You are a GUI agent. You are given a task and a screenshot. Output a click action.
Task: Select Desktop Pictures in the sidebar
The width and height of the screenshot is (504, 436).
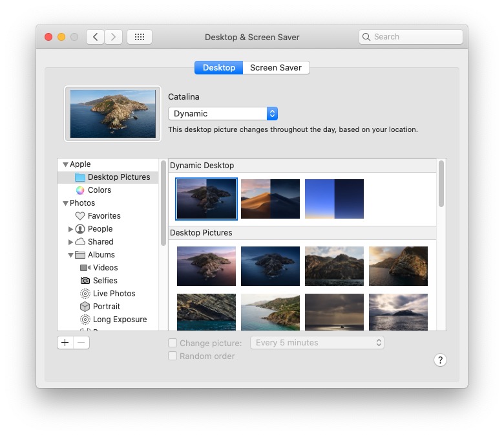108,177
